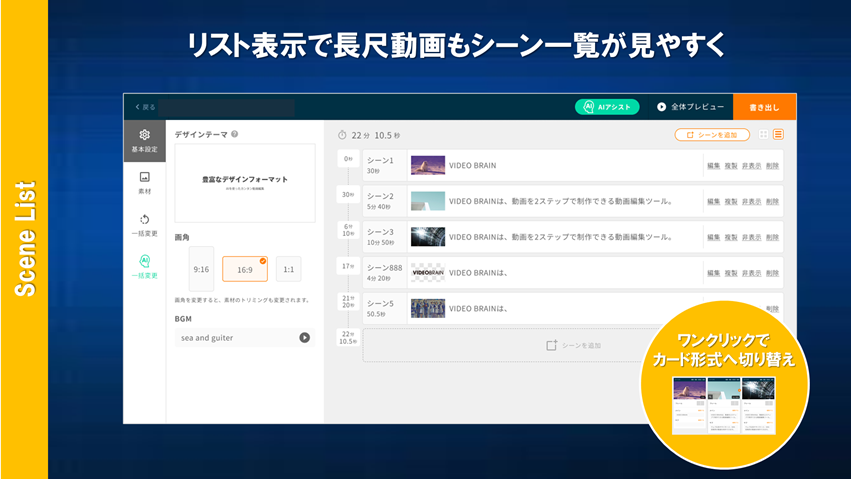This screenshot has width=851, height=479.
Task: Switch to list view icon
Action: (778, 134)
